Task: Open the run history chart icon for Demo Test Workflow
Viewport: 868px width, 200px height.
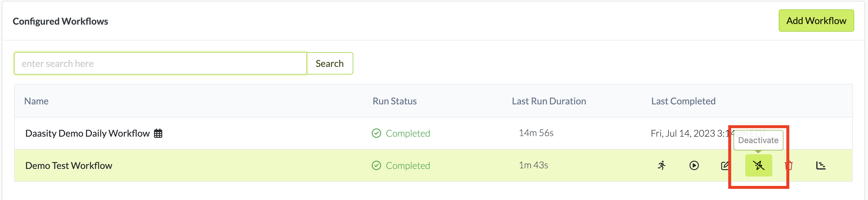Action: point(821,165)
